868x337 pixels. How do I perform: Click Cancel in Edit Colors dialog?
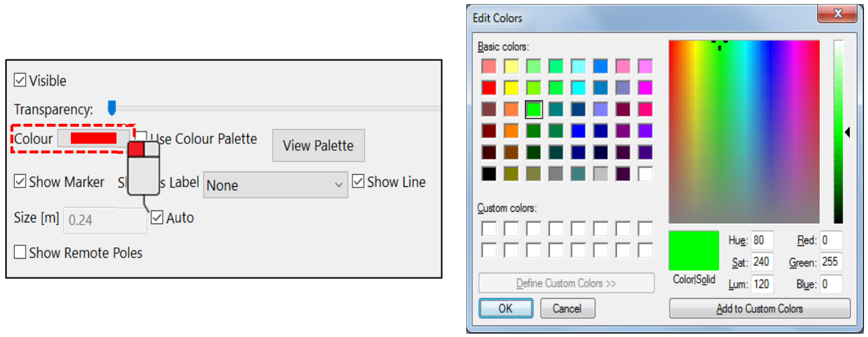(x=567, y=308)
